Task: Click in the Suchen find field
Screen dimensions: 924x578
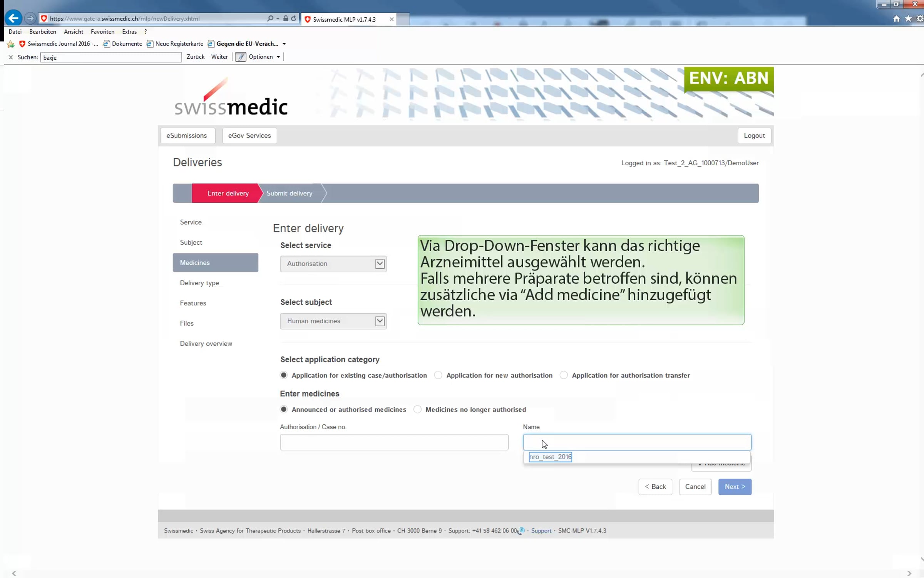Action: tap(111, 57)
